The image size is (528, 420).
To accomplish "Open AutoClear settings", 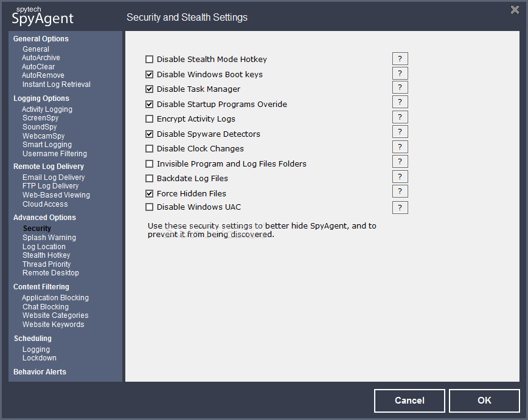I will (x=38, y=67).
